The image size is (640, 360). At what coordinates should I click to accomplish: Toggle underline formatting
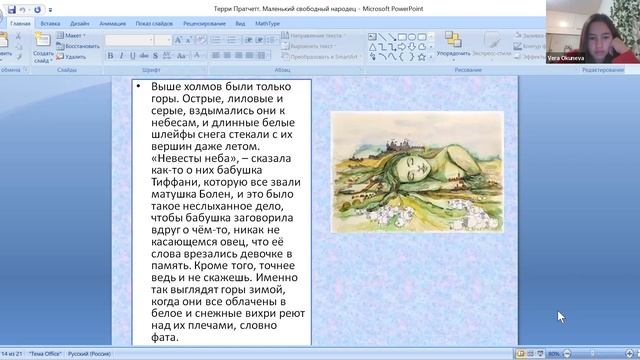(x=133, y=56)
